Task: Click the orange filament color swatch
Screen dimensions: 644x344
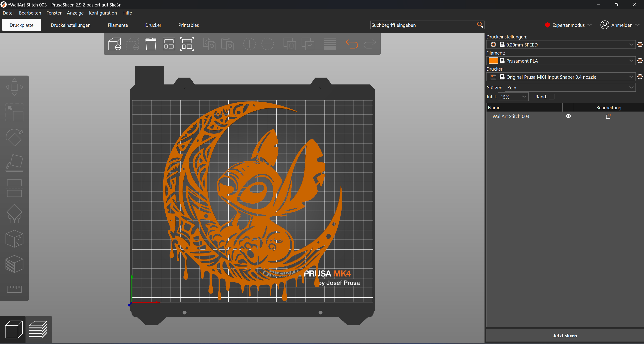Action: 493,61
